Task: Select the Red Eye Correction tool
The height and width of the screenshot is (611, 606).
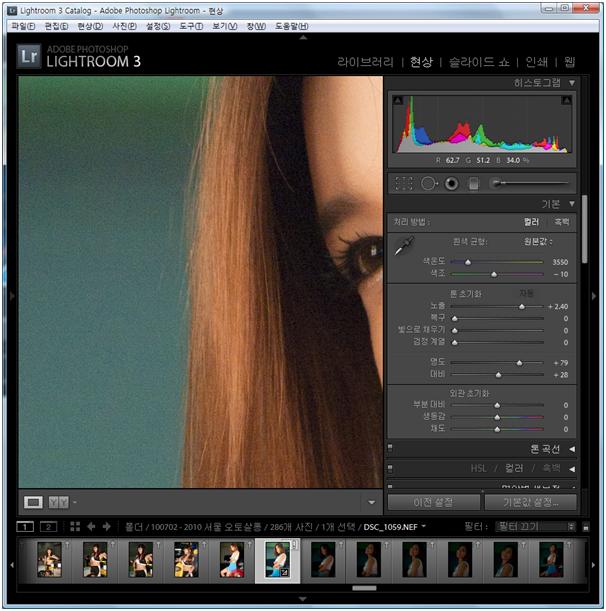Action: [x=452, y=183]
